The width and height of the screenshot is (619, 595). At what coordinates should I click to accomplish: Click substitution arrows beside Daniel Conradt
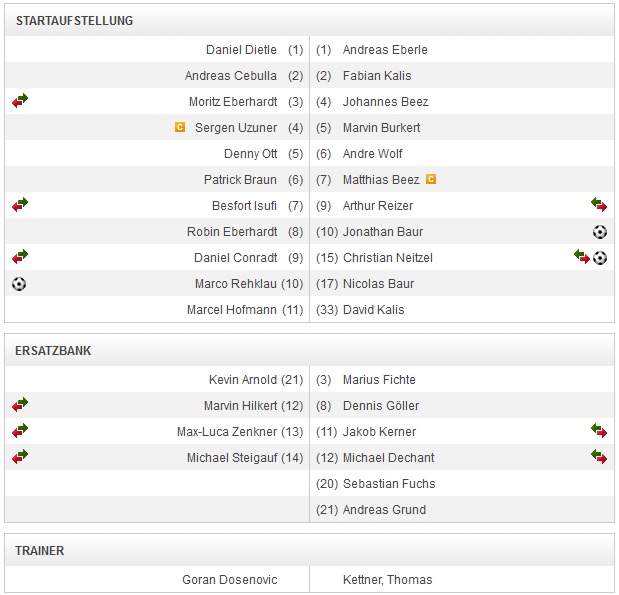[20, 257]
